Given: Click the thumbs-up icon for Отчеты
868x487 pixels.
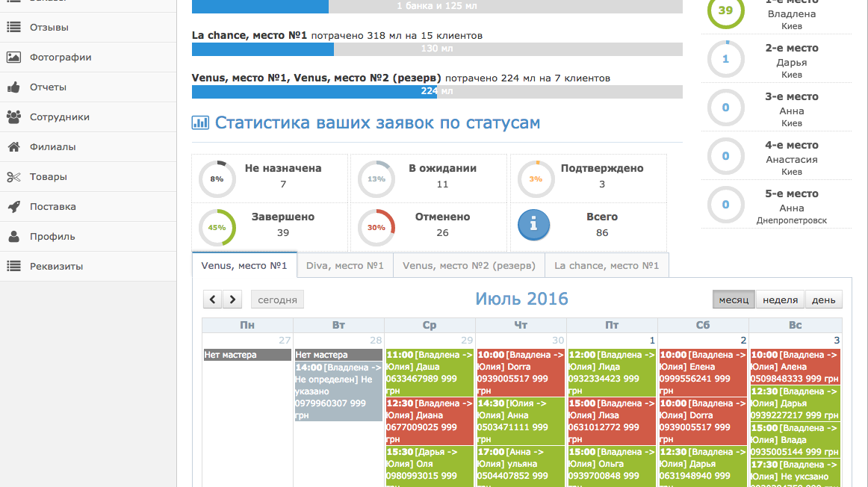Looking at the screenshot, I should click(x=14, y=87).
